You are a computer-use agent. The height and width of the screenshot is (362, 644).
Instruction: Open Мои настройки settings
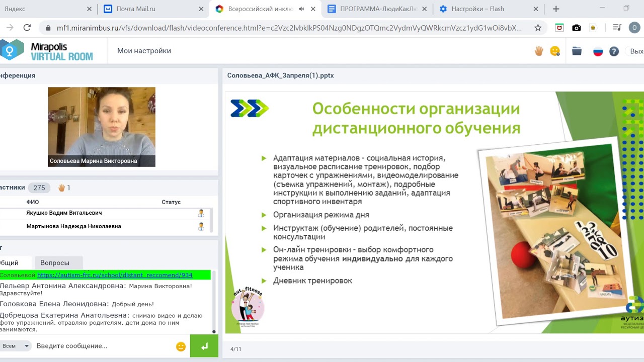click(x=144, y=51)
